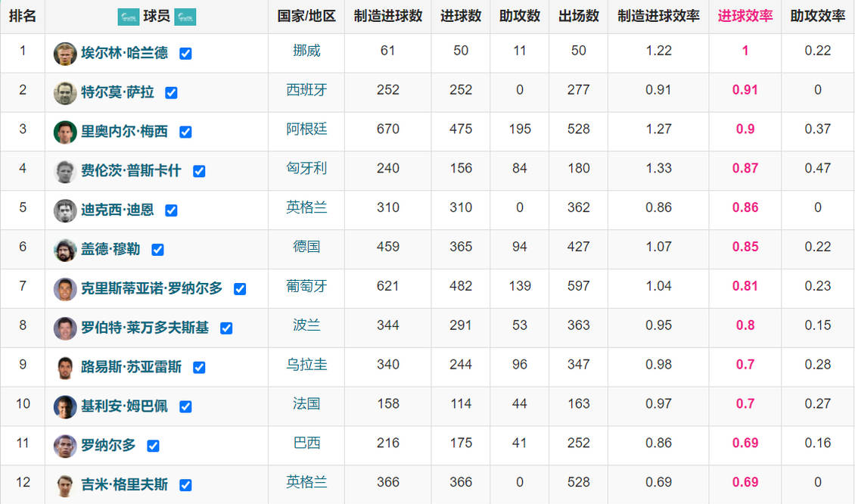Click the 吉米·格里夫斯 name link
The height and width of the screenshot is (504, 855).
coord(124,485)
